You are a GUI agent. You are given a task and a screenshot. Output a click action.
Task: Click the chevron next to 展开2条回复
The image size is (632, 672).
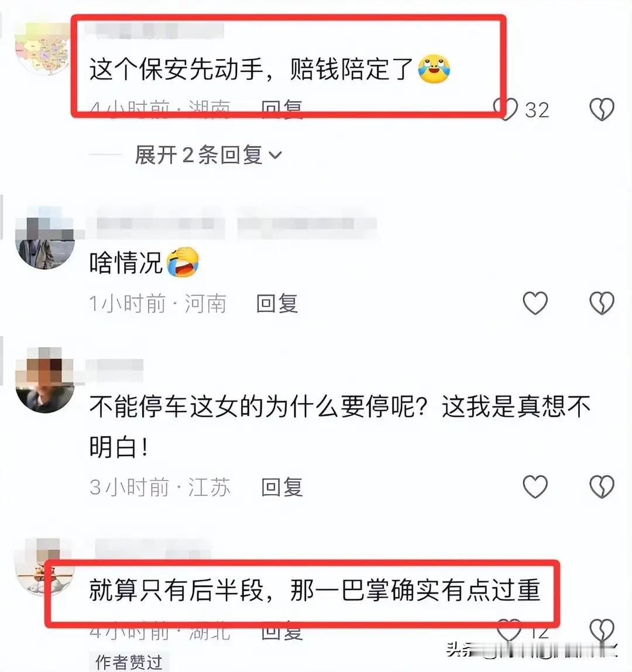click(275, 155)
